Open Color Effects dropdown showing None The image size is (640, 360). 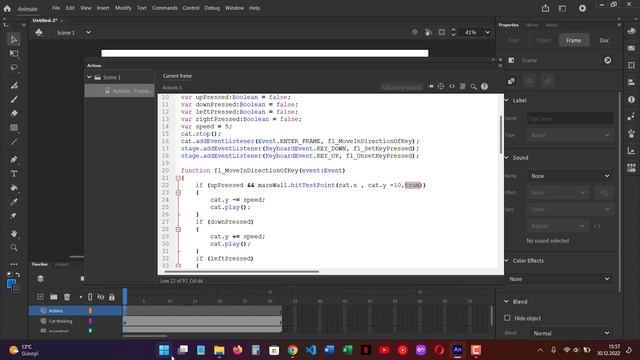(559, 279)
